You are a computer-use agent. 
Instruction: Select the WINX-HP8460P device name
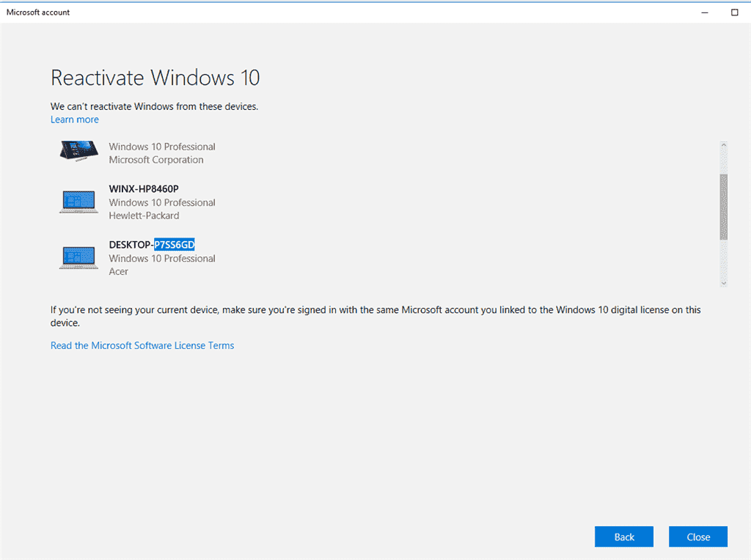(144, 189)
